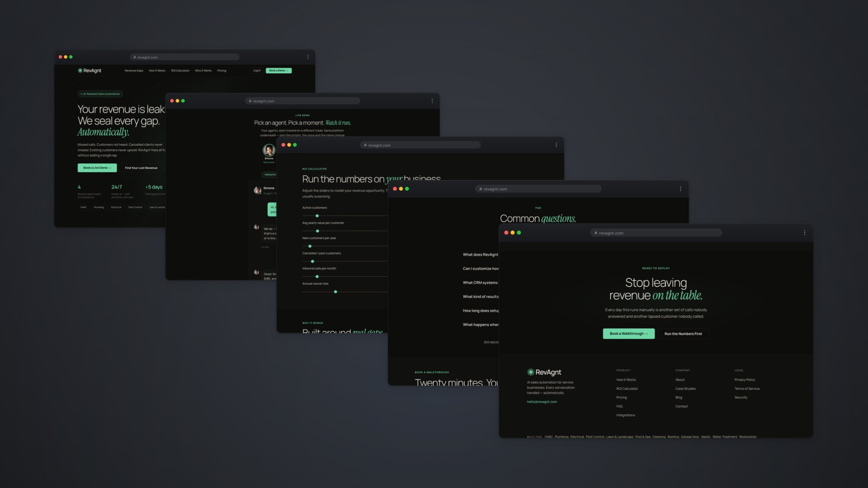The width and height of the screenshot is (868, 488).
Task: Open the Privacy Policy footer link
Action: click(745, 380)
